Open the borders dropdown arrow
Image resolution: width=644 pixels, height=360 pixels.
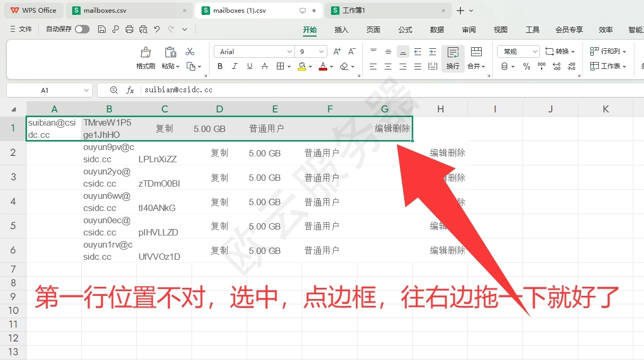pos(289,66)
